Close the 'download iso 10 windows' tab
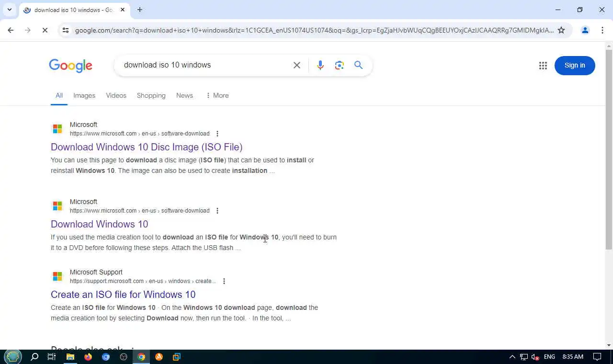This screenshot has height=364, width=613. [x=123, y=10]
